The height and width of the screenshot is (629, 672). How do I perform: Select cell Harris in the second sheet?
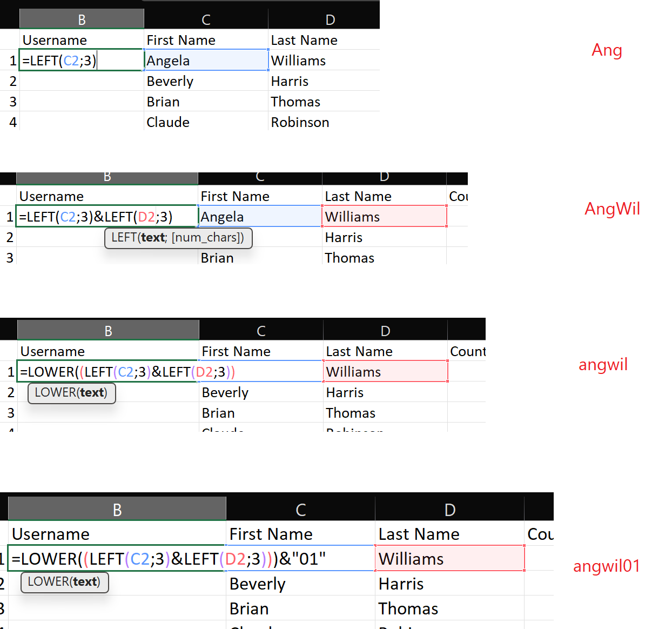pyautogui.click(x=385, y=237)
